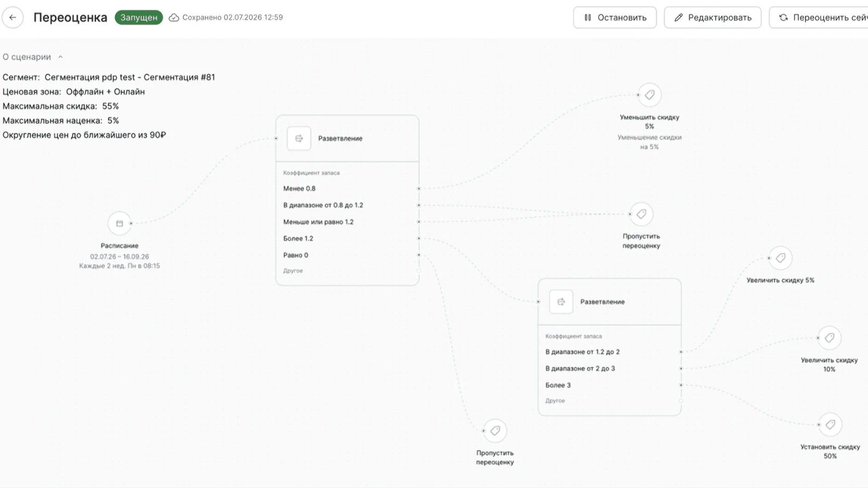868x488 pixels.
Task: Click the Увеличить скидку 5% tag icon
Action: [x=781, y=258]
